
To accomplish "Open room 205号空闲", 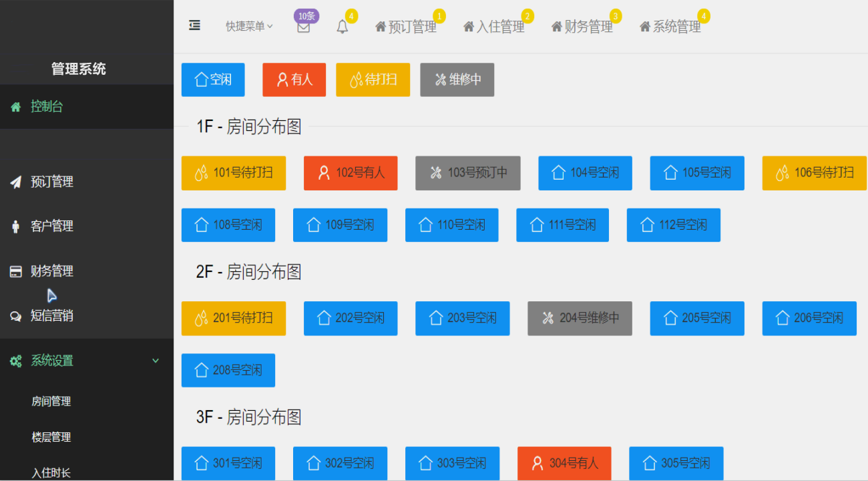I will click(x=697, y=318).
